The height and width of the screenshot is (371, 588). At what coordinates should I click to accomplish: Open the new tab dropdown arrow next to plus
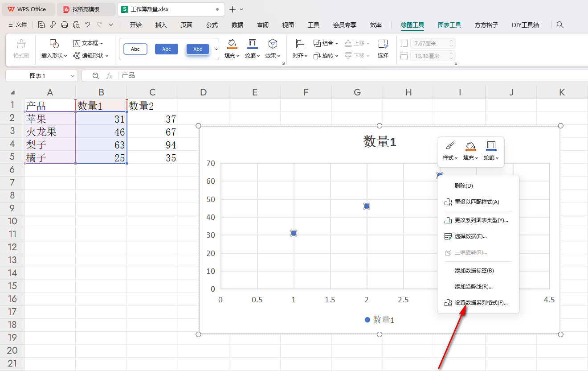pyautogui.click(x=241, y=9)
